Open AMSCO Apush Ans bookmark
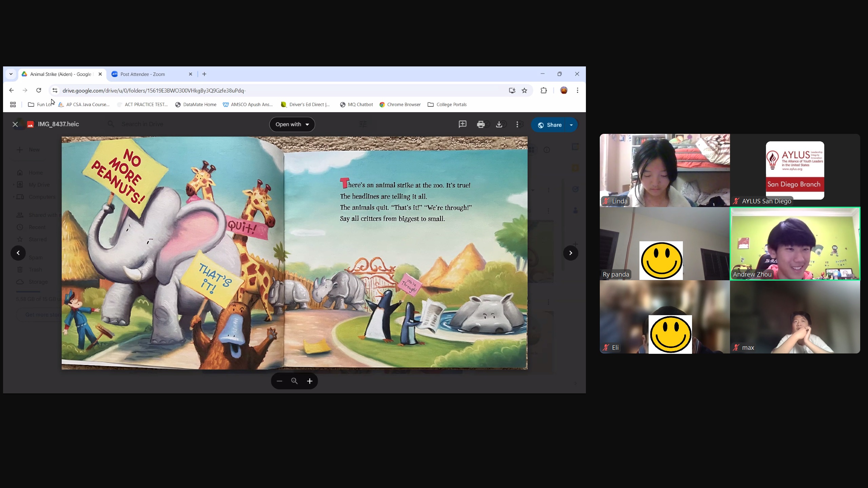Image resolution: width=868 pixels, height=488 pixels. click(248, 105)
